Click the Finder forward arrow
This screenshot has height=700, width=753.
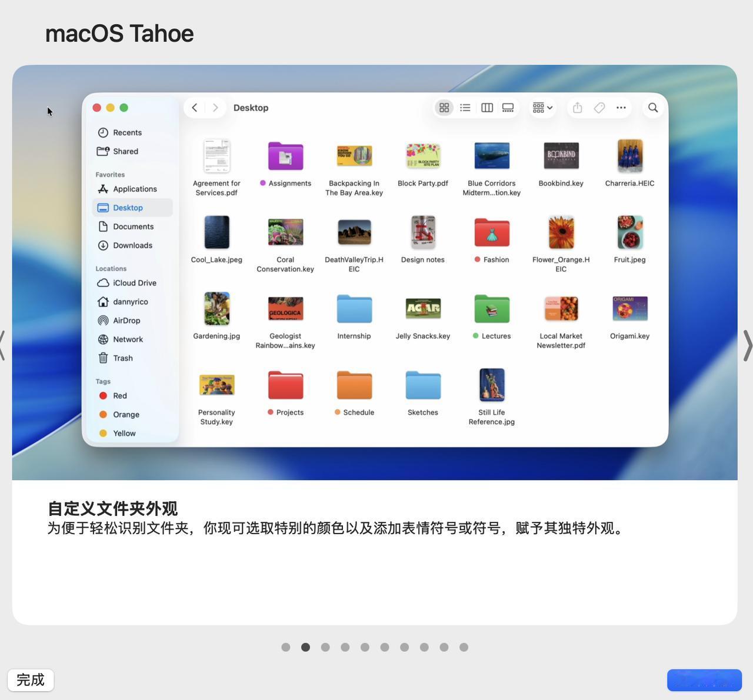tap(215, 108)
